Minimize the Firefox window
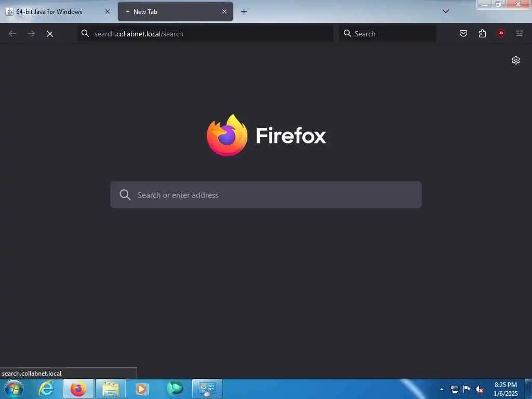The width and height of the screenshot is (532, 399). point(485,4)
